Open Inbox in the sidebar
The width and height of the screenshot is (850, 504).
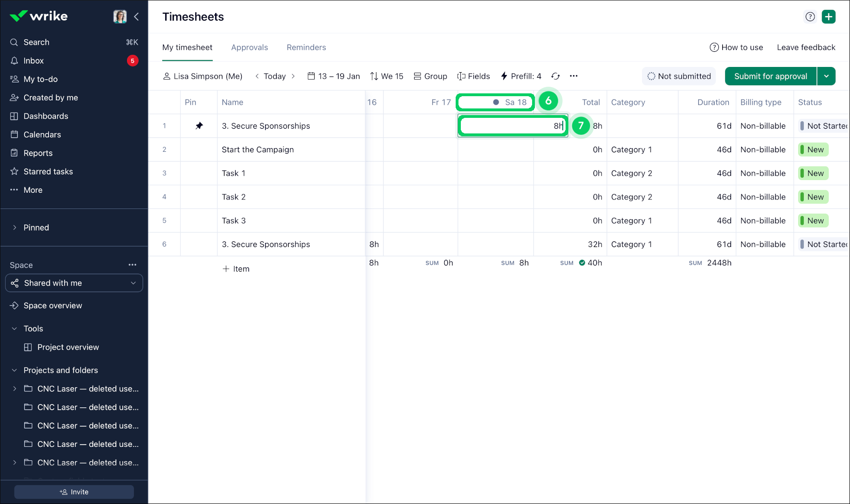[x=33, y=61]
